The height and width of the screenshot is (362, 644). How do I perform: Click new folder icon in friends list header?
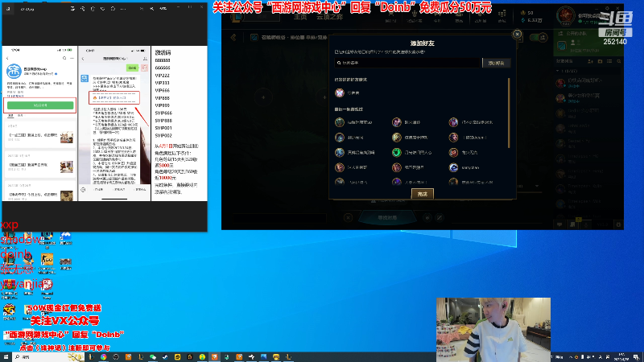click(x=600, y=61)
